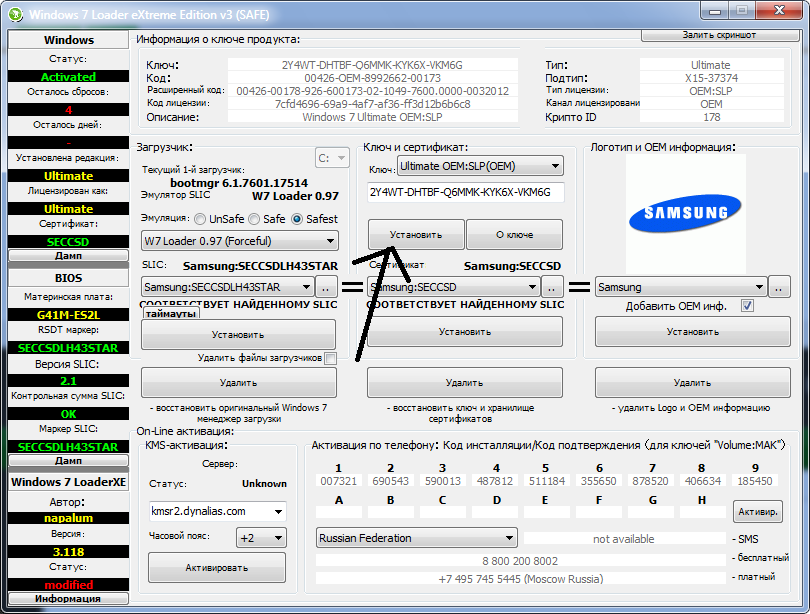810x614 pixels.
Task: Click the browse button beside OEM logo dropdown
Action: click(x=779, y=287)
